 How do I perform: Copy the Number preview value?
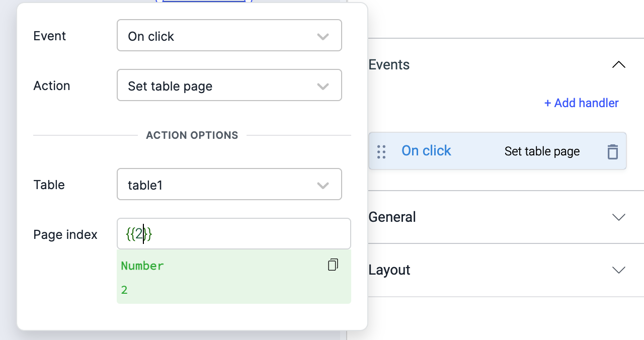pos(333,265)
